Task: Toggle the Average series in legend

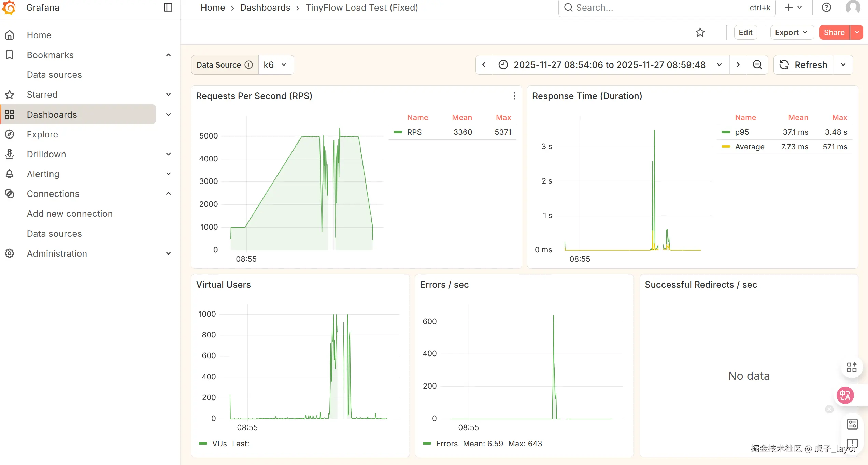Action: (750, 147)
